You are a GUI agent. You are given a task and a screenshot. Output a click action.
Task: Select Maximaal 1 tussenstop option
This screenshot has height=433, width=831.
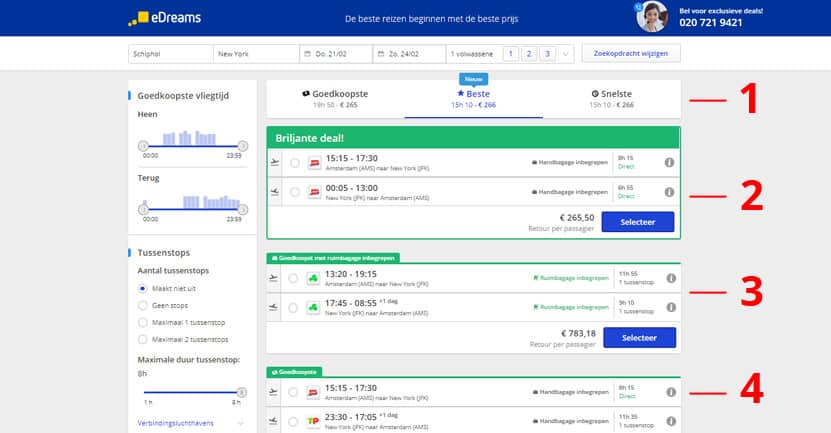pos(143,323)
